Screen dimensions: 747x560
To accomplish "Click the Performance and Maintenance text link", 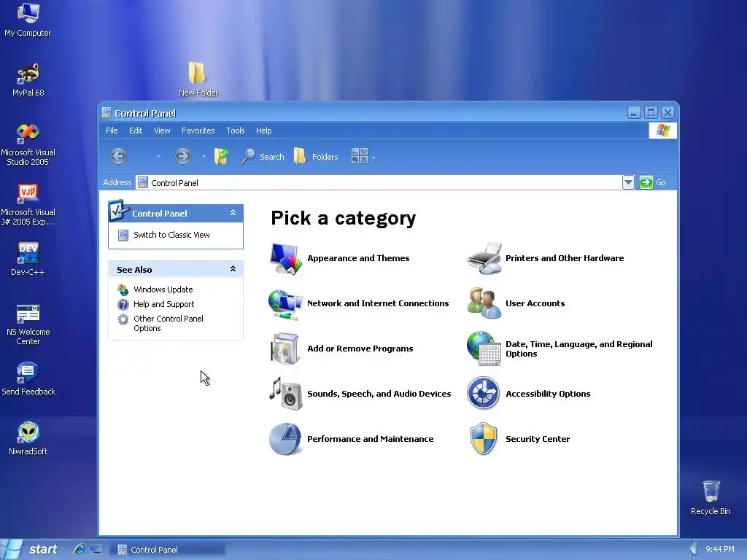I will [370, 439].
